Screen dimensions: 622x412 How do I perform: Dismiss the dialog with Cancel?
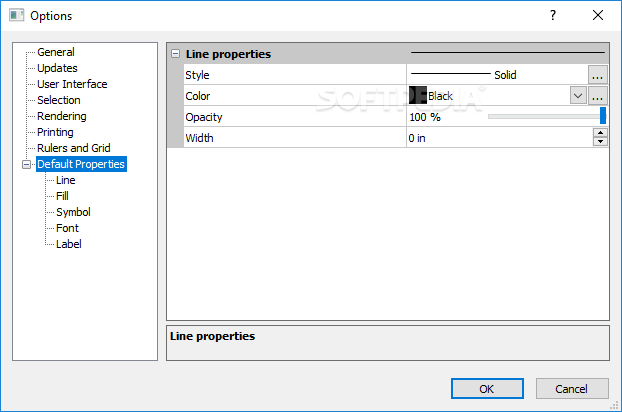[572, 389]
